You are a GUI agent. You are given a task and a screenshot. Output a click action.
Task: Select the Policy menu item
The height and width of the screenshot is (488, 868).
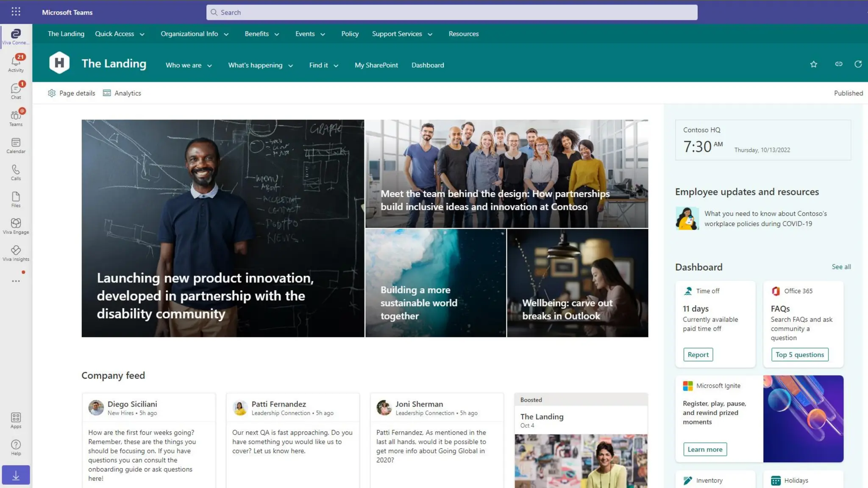350,34
